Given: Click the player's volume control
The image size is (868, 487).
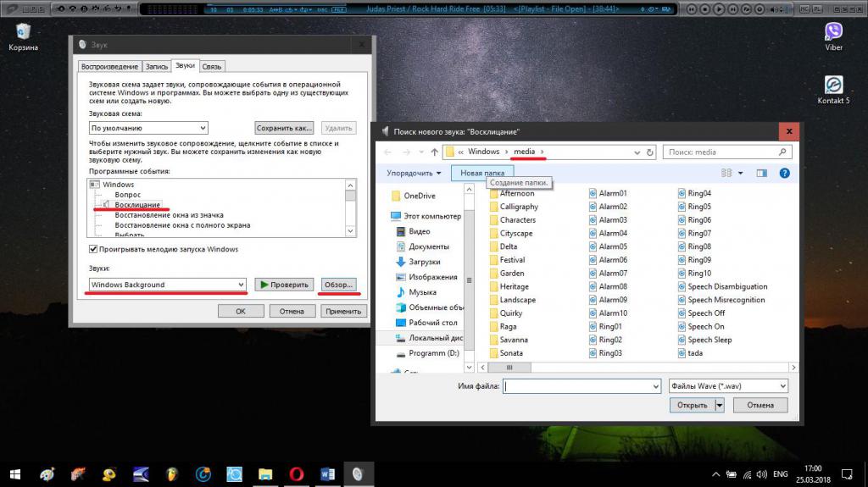Looking at the screenshot, I should pos(779,8).
